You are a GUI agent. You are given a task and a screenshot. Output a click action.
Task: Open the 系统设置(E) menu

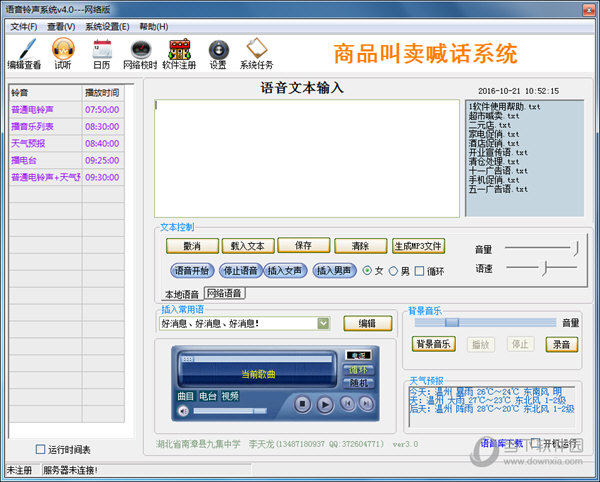point(107,27)
